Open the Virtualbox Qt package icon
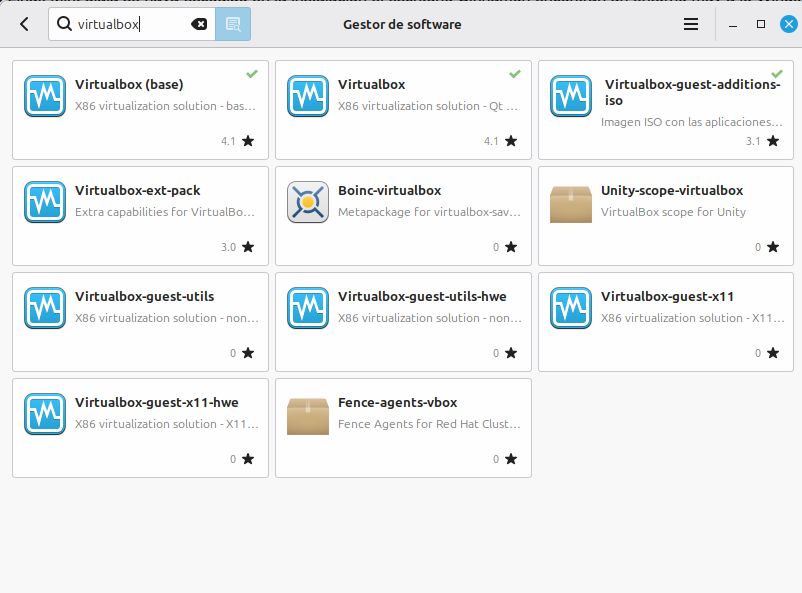 point(308,96)
